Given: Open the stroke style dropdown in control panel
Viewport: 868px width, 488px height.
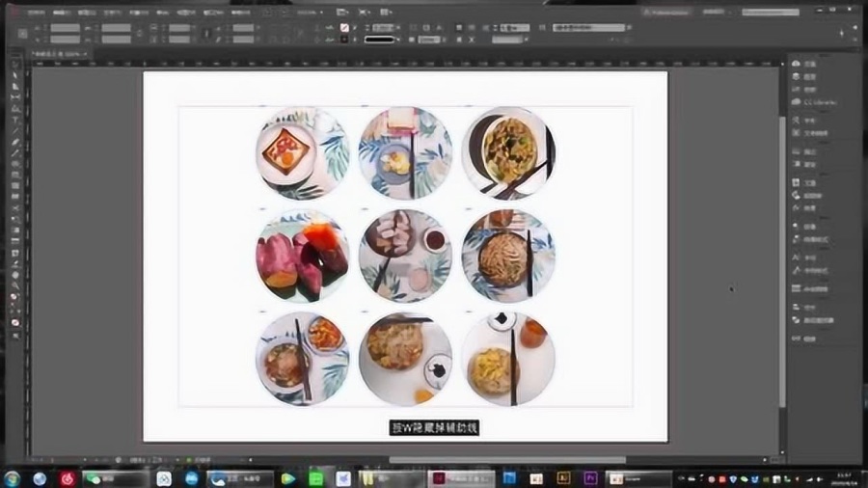Looking at the screenshot, I should (x=382, y=40).
